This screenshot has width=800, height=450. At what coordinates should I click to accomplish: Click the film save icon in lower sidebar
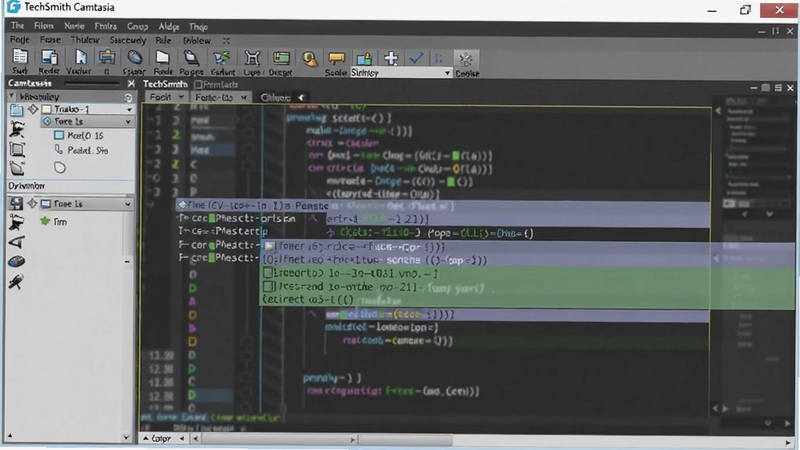(16, 204)
